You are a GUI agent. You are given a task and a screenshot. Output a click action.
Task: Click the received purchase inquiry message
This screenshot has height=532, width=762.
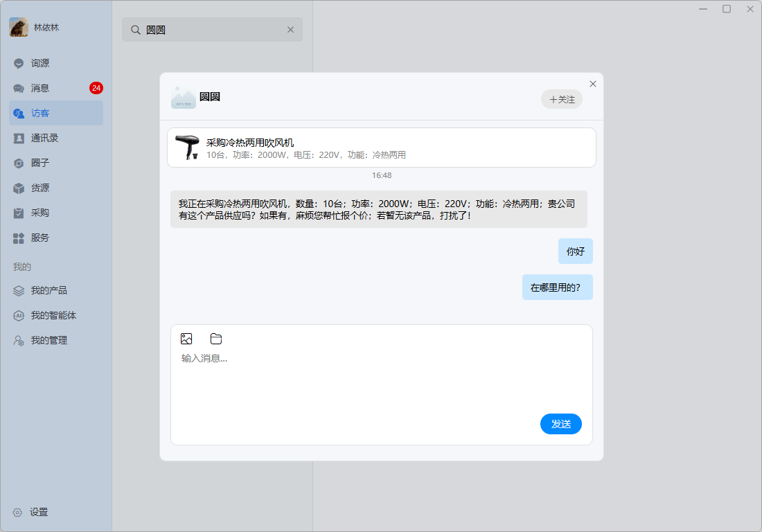(x=378, y=209)
